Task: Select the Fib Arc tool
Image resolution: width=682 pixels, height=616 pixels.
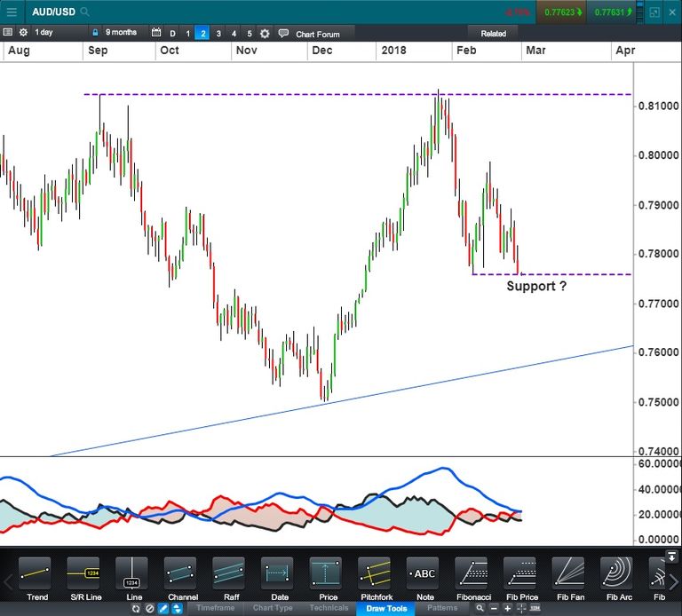Action: 617,579
